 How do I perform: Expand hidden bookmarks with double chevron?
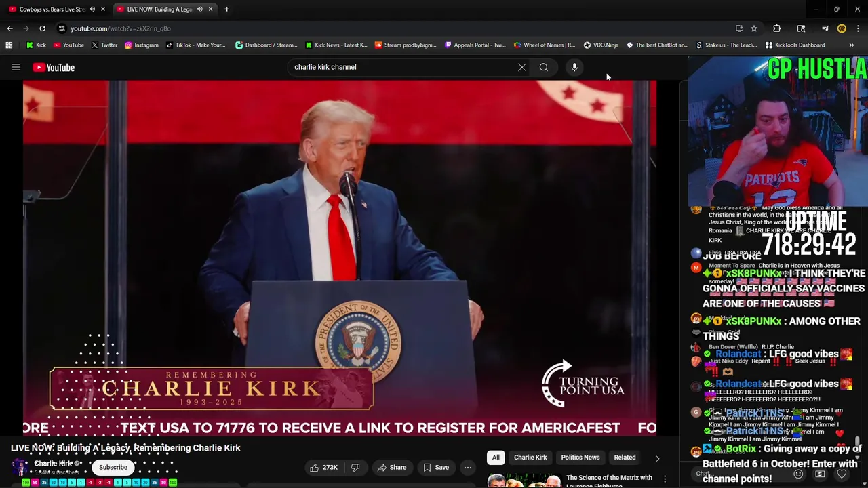pos(851,45)
